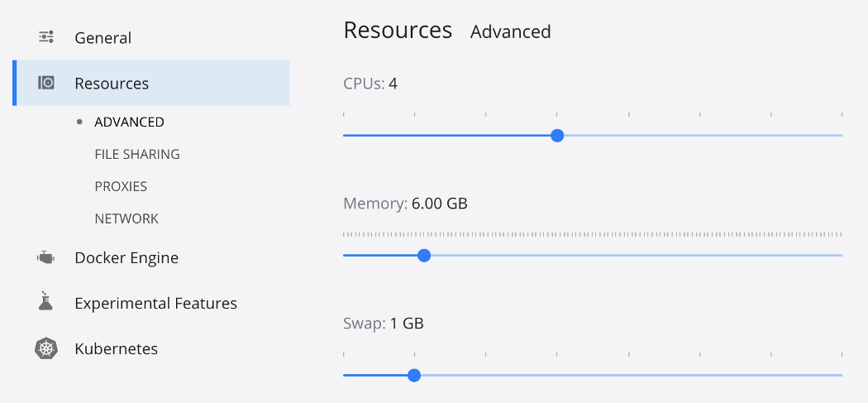Screen dimensions: 868x403
Task: Click the Resources disk icon
Action: point(46,83)
